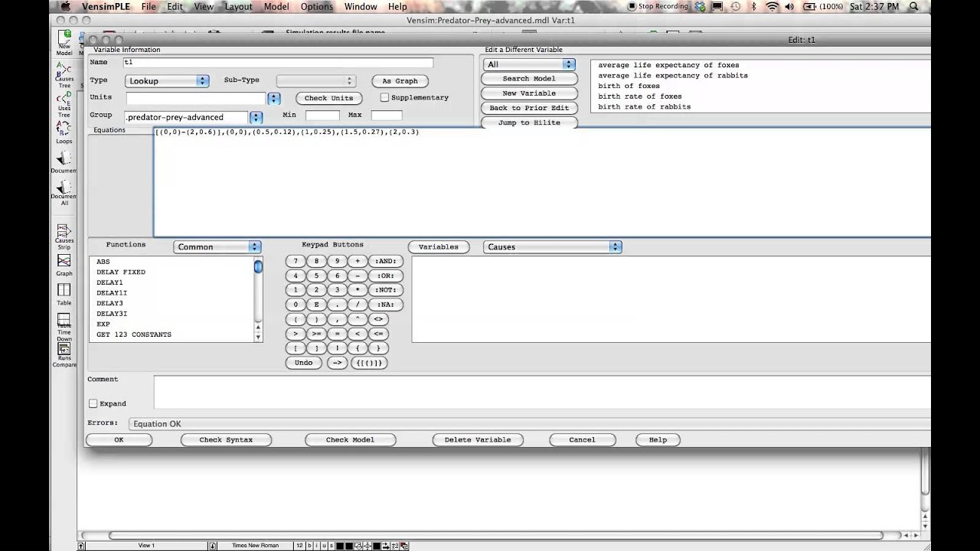980x551 pixels.
Task: Click the Search Model button
Action: click(529, 79)
